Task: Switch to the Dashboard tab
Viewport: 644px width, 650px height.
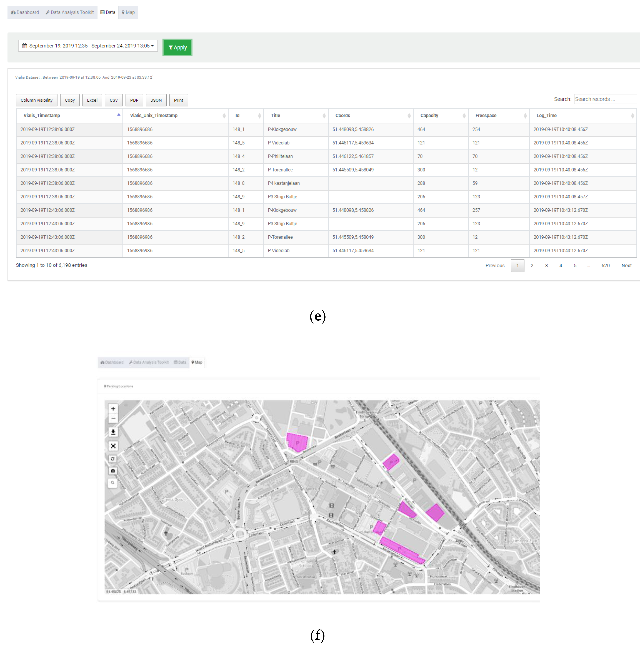Action: [x=25, y=12]
